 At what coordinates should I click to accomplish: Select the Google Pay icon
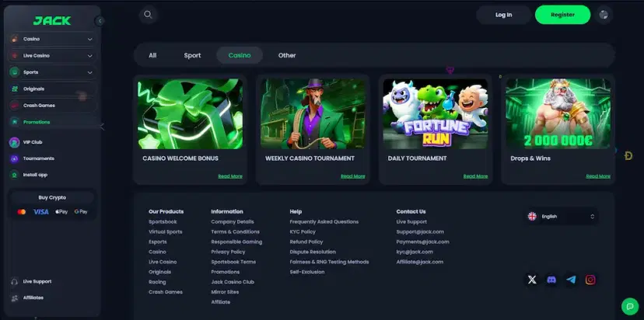tap(81, 212)
